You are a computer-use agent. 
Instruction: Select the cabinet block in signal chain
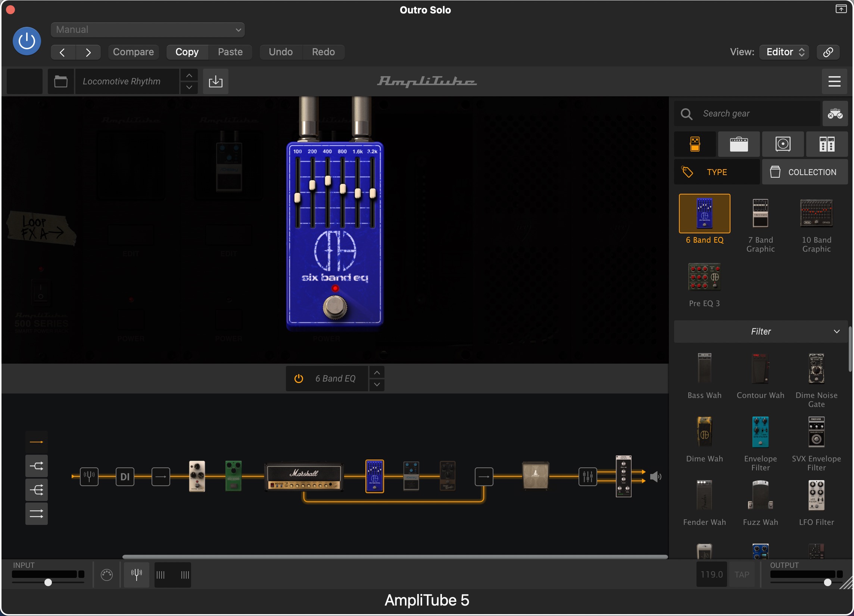(x=536, y=476)
